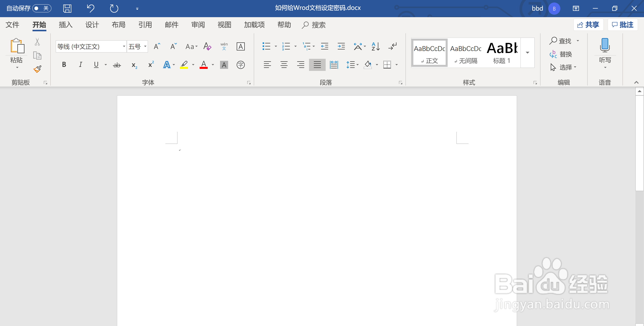The image size is (644, 326).
Task: Click the 搜索 search box
Action: (314, 25)
